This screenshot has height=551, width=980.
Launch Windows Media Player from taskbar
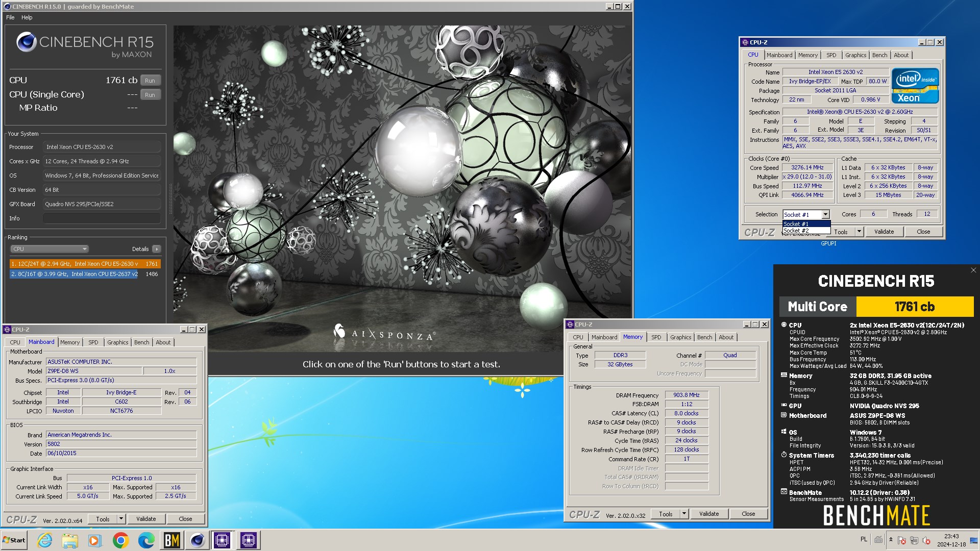coord(95,540)
